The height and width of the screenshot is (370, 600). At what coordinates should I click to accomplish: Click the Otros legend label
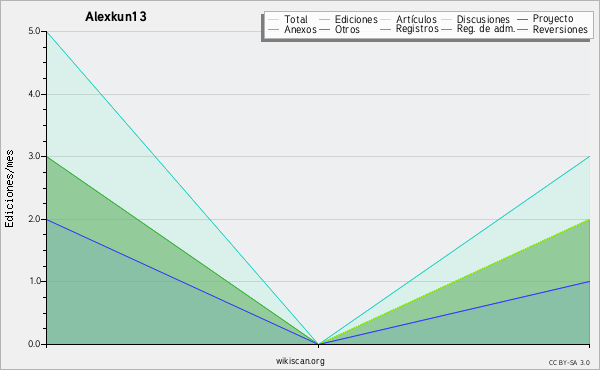pos(347,29)
